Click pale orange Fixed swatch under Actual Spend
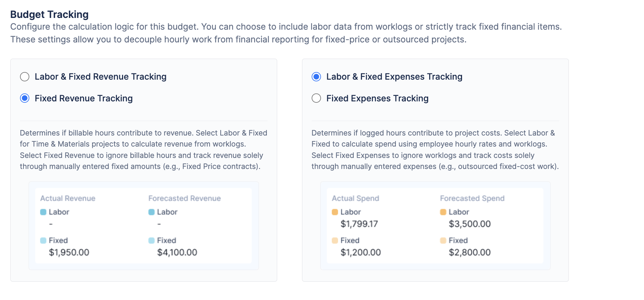Image resolution: width=644 pixels, height=300 pixels. click(335, 240)
